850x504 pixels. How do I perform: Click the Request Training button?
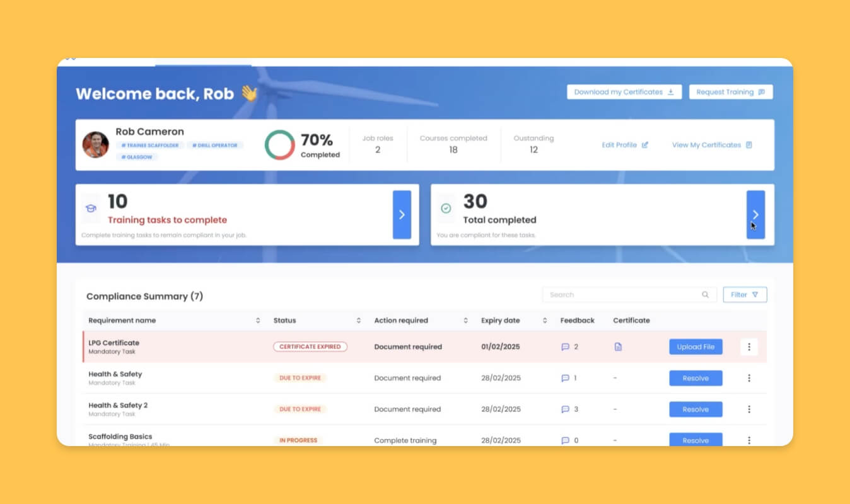(730, 92)
